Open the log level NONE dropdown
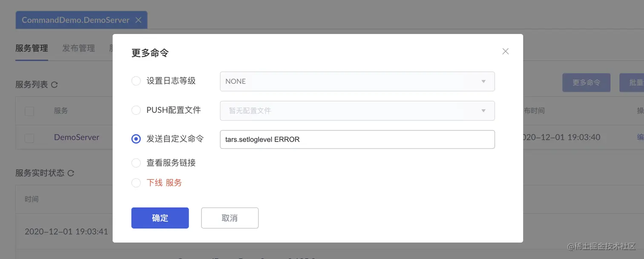644x259 pixels. (x=357, y=81)
